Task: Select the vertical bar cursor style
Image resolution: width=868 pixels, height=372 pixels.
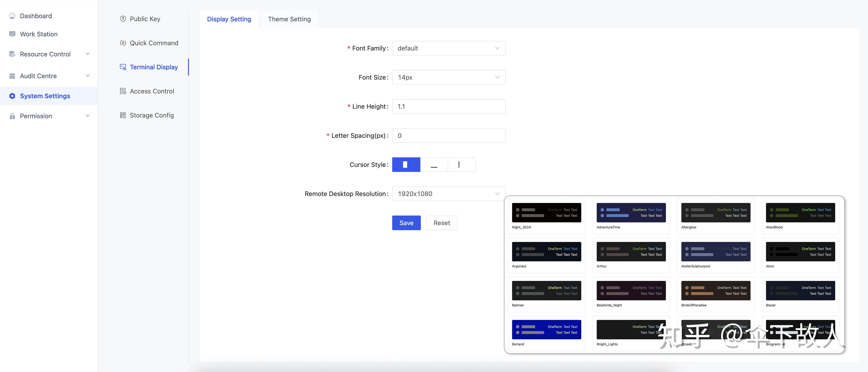Action: (x=461, y=165)
